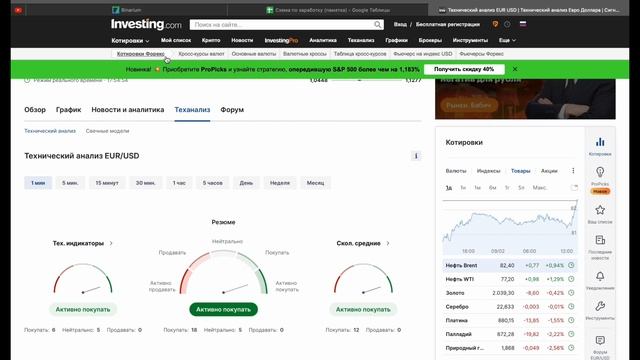Select the 1 мин timeframe

(x=38, y=183)
